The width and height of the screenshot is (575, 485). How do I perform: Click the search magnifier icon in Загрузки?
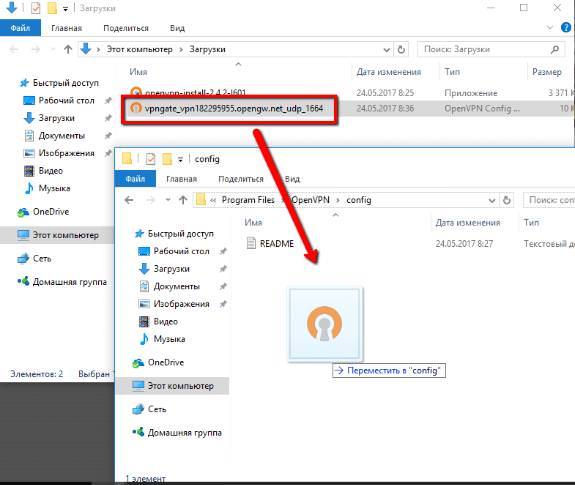point(555,49)
